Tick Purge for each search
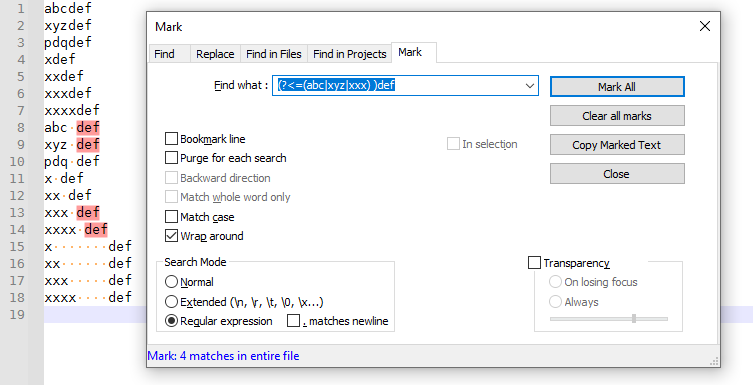 (x=171, y=158)
